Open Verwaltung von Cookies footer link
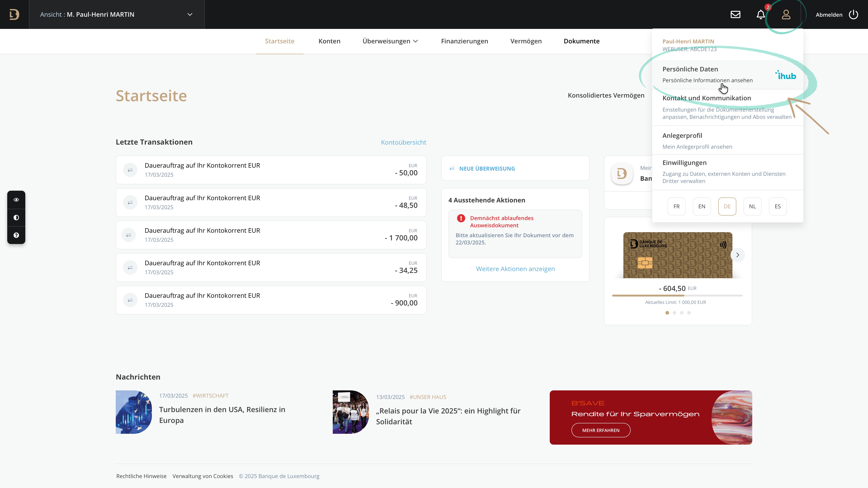The image size is (868, 488). click(x=203, y=476)
